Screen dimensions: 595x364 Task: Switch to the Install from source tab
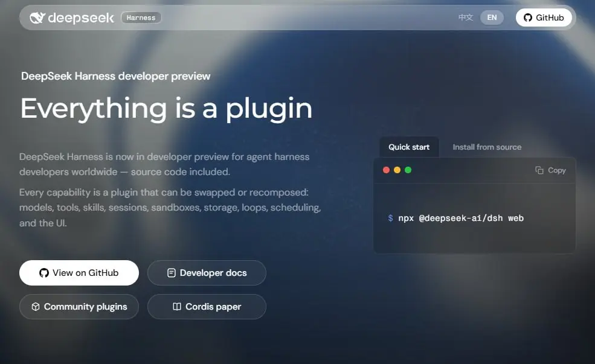(487, 147)
